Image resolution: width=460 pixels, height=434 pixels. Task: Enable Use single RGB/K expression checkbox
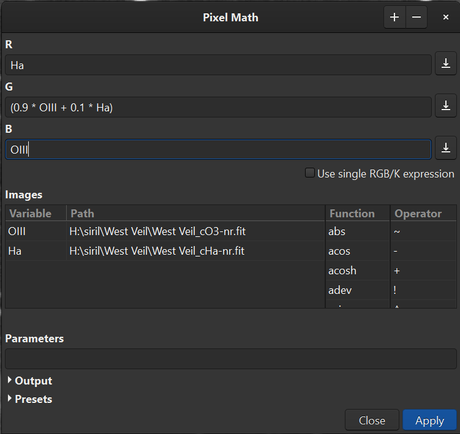click(309, 173)
